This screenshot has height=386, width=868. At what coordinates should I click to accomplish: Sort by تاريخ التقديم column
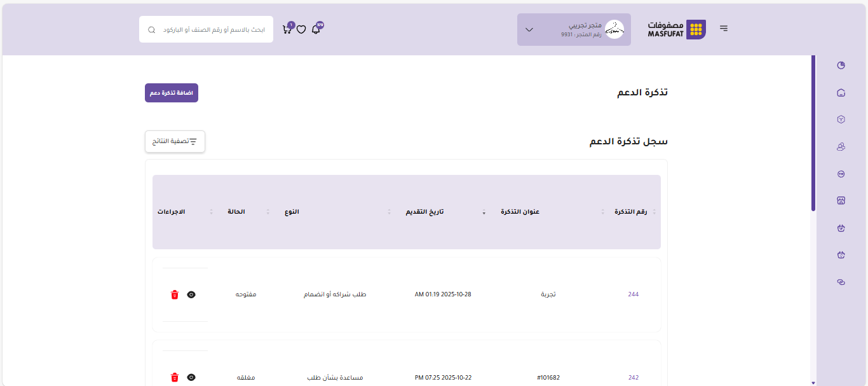425,212
